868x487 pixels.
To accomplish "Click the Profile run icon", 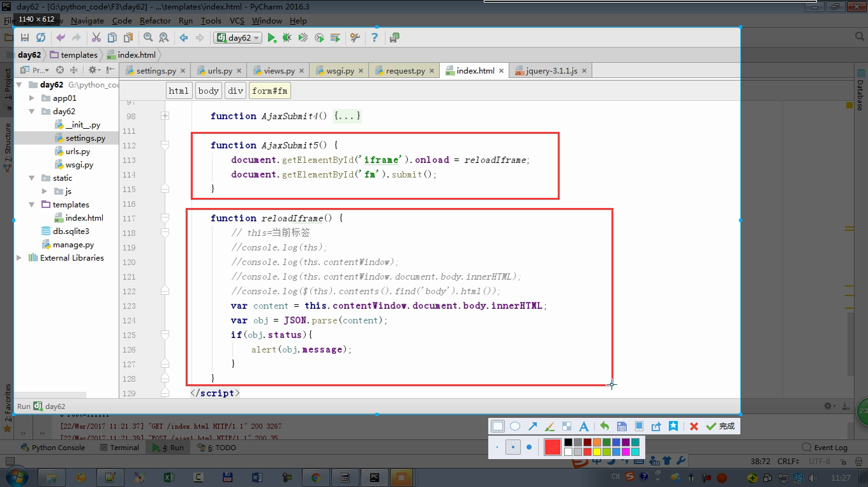I will point(319,38).
